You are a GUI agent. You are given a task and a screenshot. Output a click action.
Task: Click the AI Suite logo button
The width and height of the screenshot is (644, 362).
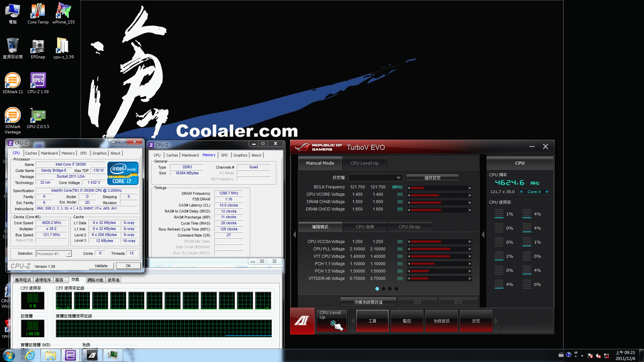302,321
